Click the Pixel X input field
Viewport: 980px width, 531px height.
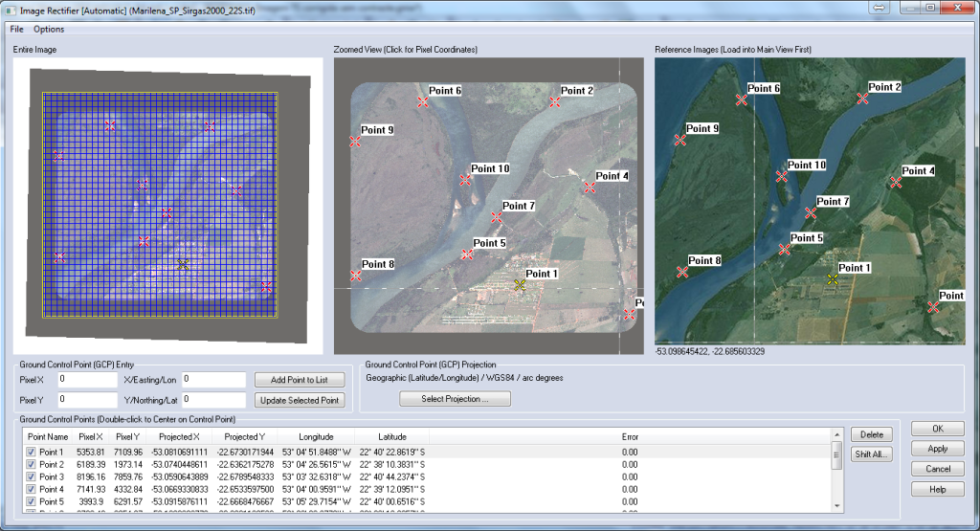click(x=87, y=380)
